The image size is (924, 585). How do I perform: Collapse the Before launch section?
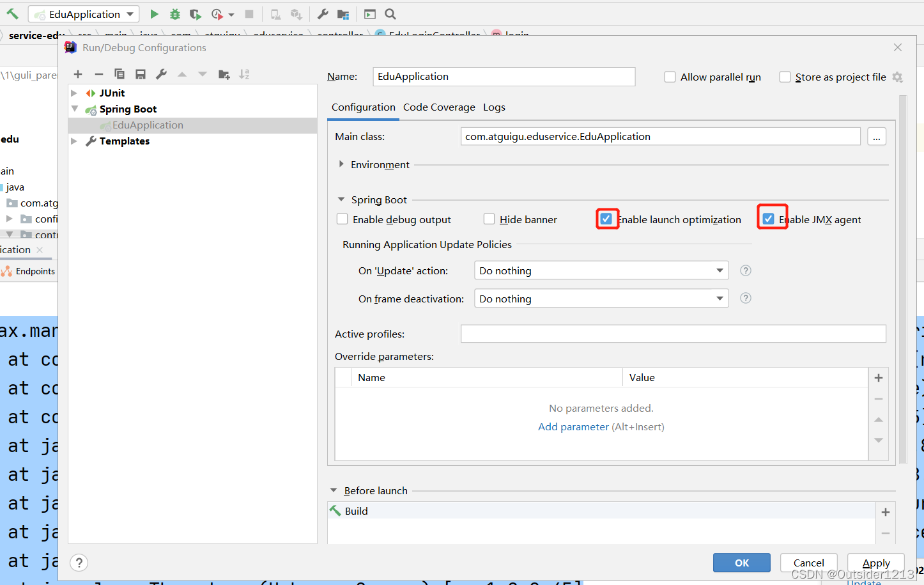point(334,490)
